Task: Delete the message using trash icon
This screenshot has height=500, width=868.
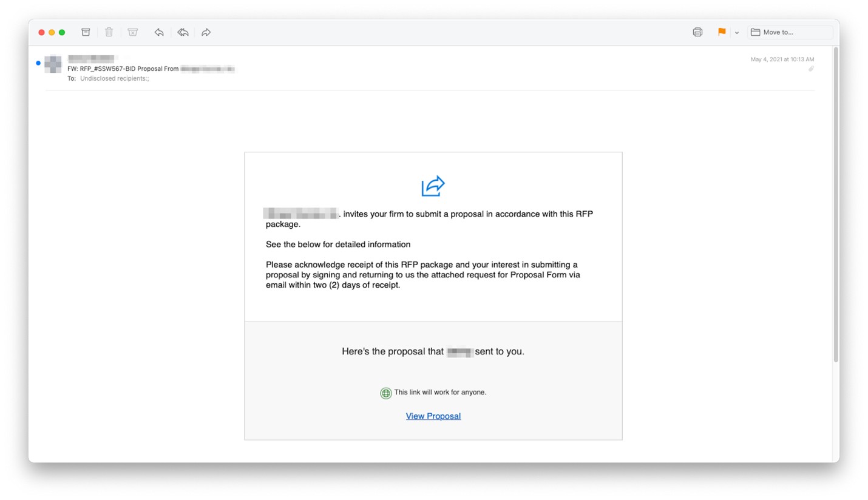Action: coord(109,32)
